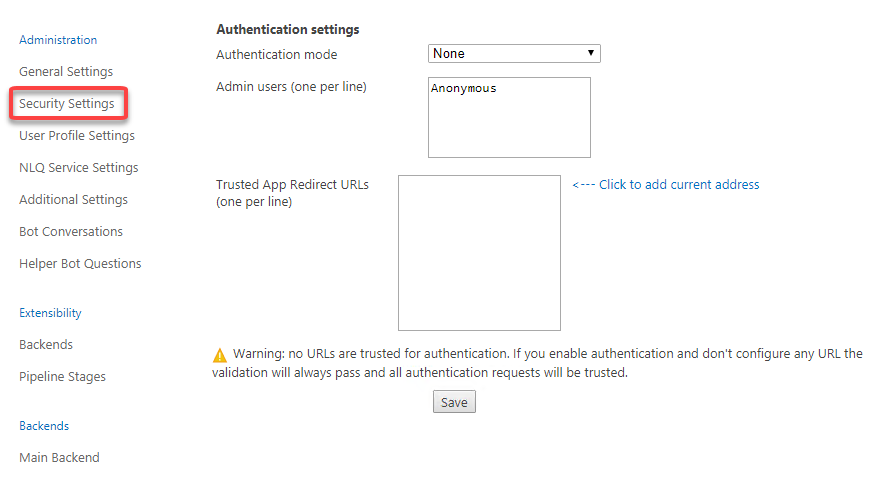The height and width of the screenshot is (489, 876).
Task: Click inside Trusted App Redirect URLs box
Action: coord(479,253)
